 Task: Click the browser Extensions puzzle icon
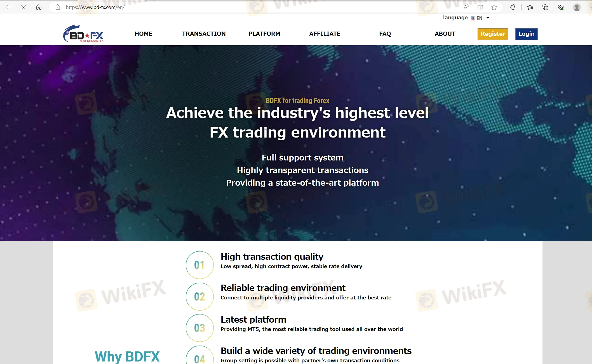tap(513, 7)
